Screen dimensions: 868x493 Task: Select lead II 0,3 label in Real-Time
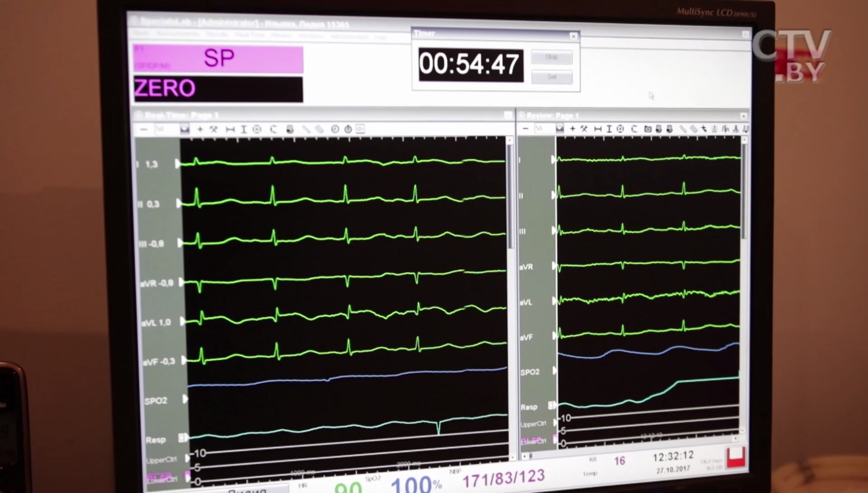pos(149,204)
